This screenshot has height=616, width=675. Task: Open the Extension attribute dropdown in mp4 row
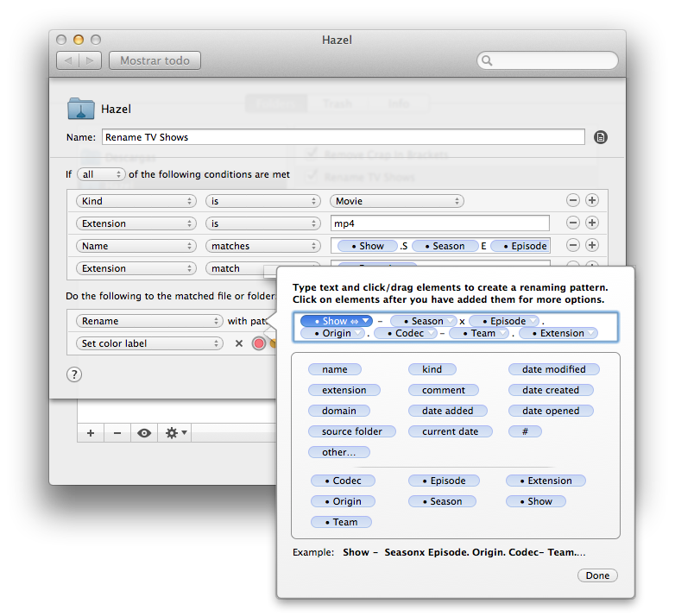coord(136,223)
